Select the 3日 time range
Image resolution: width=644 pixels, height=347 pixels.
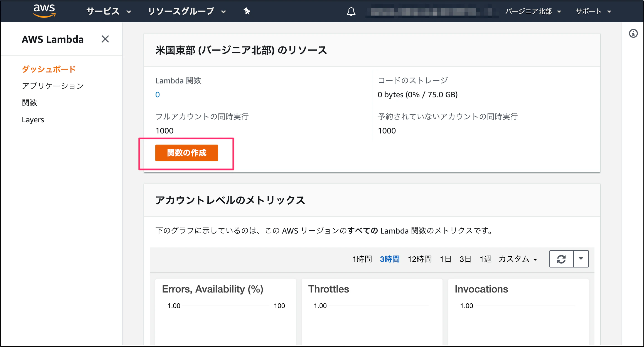point(465,259)
